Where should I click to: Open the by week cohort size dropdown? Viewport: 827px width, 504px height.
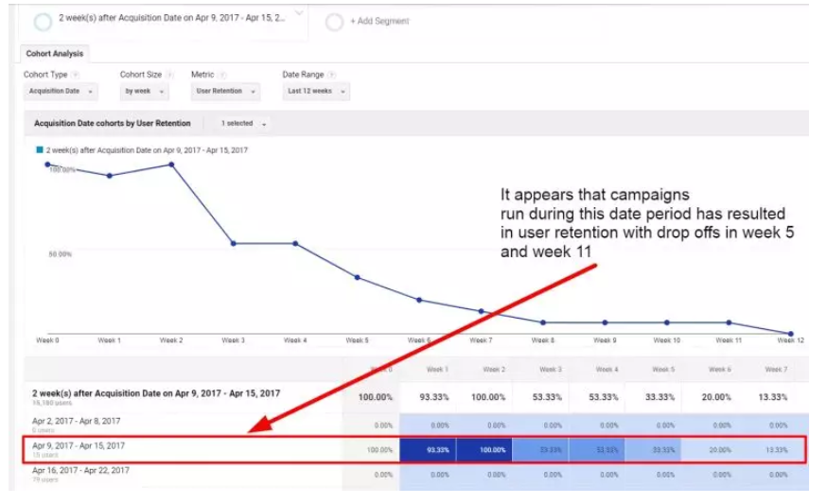(144, 92)
